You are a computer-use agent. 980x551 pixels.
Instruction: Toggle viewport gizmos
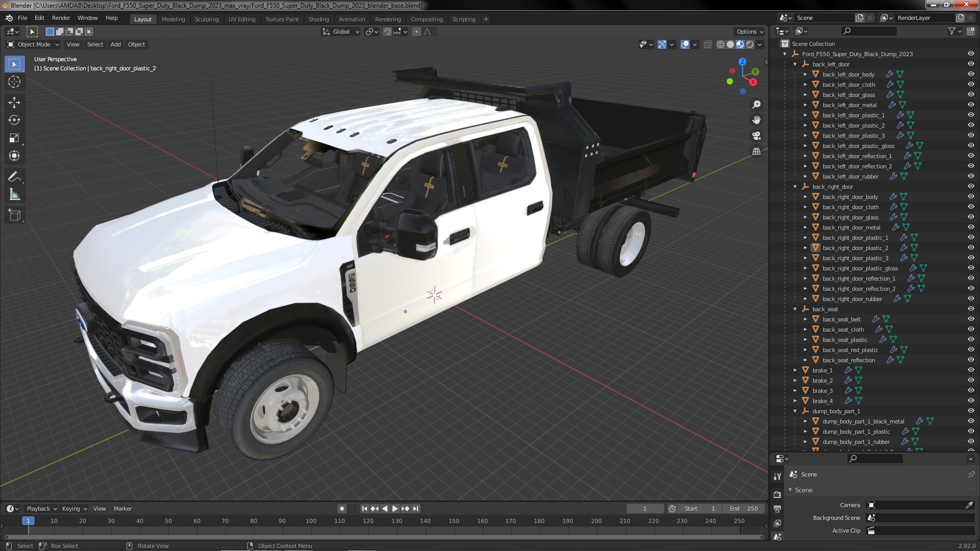662,44
